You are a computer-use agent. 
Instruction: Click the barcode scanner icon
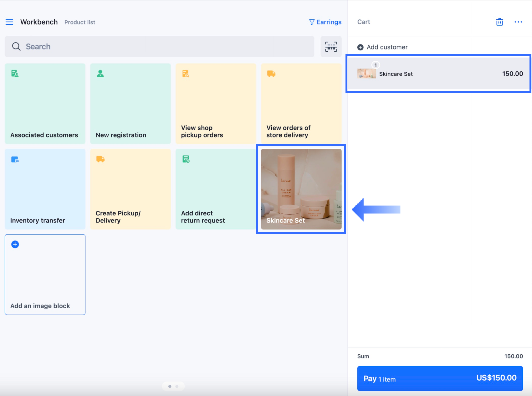pos(331,47)
